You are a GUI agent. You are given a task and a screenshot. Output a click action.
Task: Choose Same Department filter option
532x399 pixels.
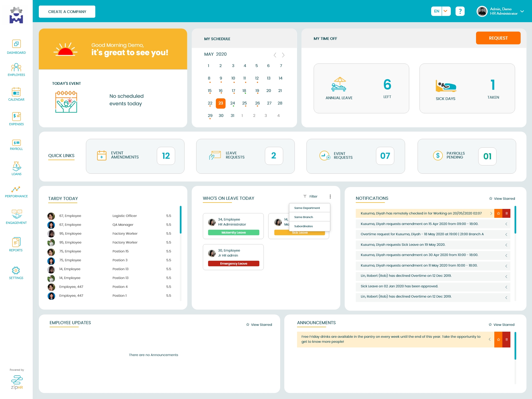click(x=307, y=208)
